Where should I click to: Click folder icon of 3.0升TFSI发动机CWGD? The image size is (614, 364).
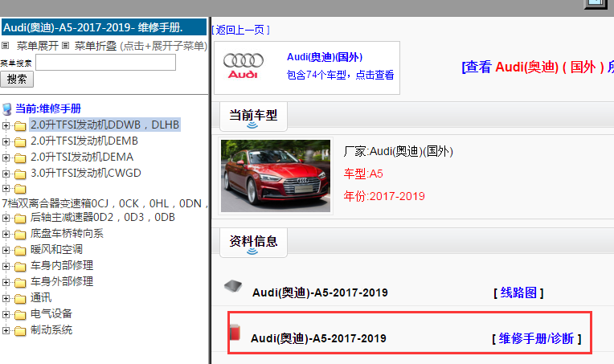pos(20,174)
